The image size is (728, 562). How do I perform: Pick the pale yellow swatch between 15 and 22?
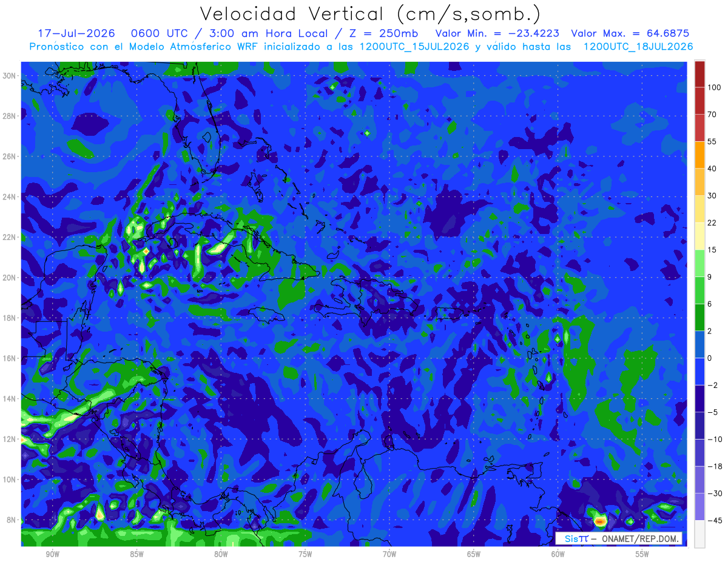click(x=699, y=236)
